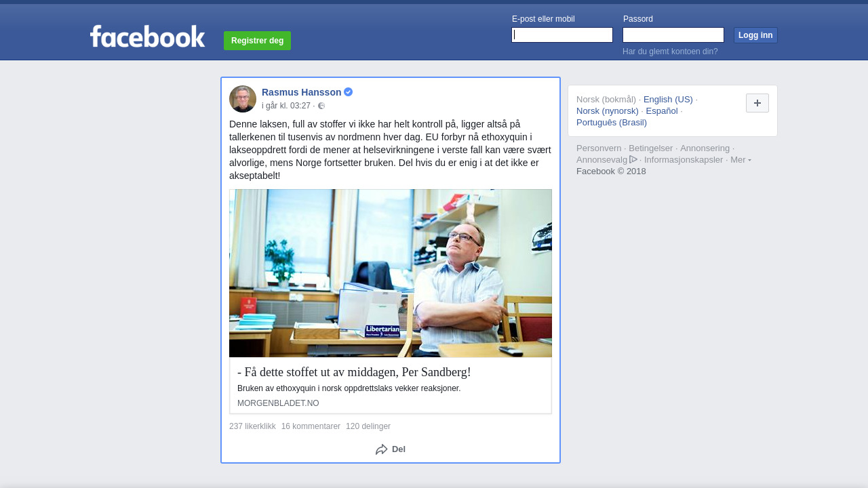
Task: Open the Personvern footer link
Action: [599, 148]
